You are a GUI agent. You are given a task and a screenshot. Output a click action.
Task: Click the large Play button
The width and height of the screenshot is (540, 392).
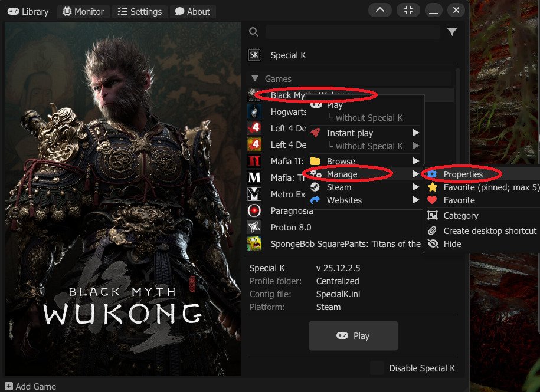(354, 335)
